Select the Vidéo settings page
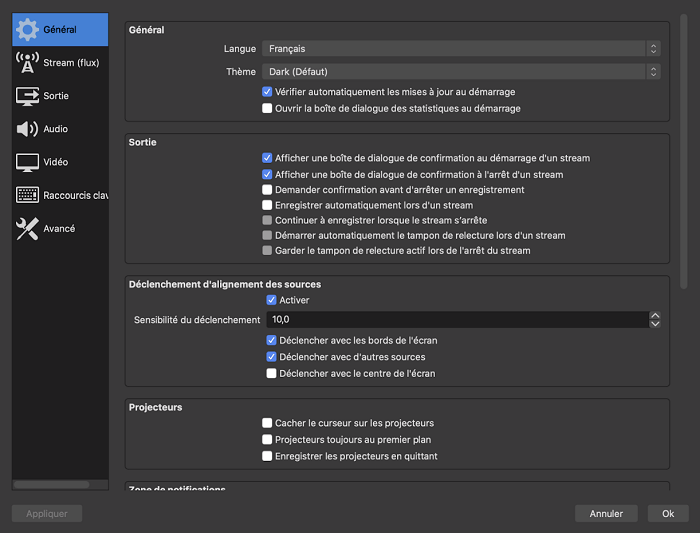 pyautogui.click(x=60, y=162)
